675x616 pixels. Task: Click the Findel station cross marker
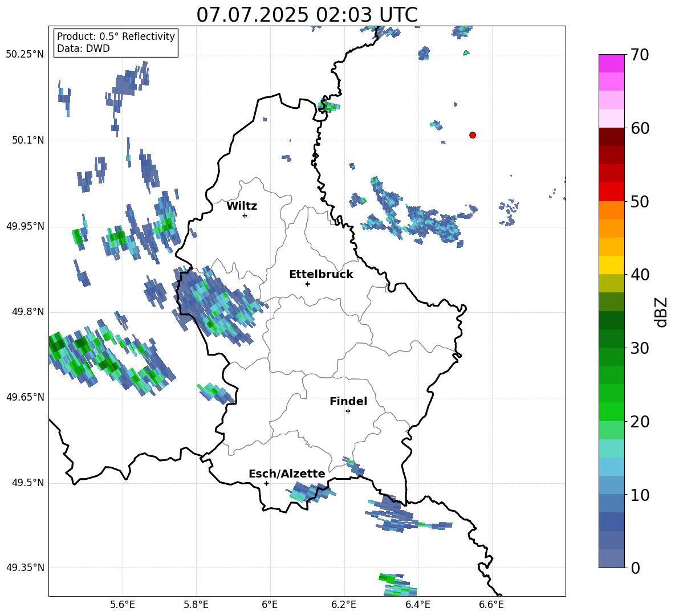[x=348, y=411]
